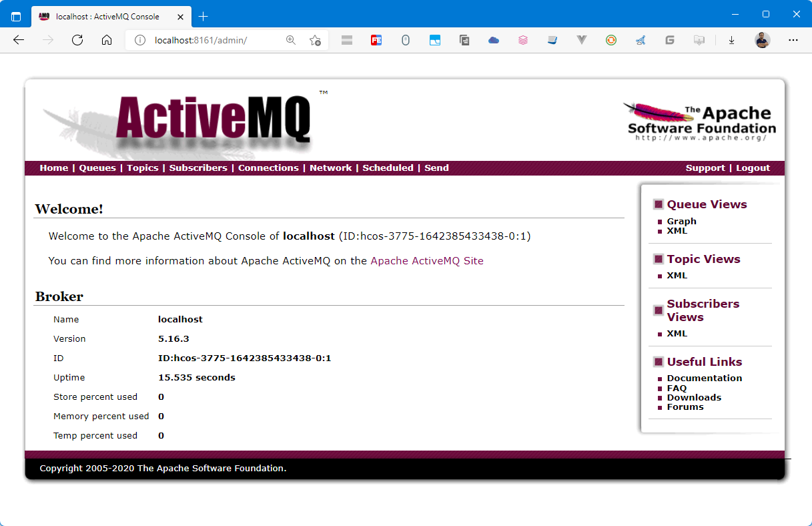Open Queue Views XML link
812x526 pixels.
click(x=677, y=231)
